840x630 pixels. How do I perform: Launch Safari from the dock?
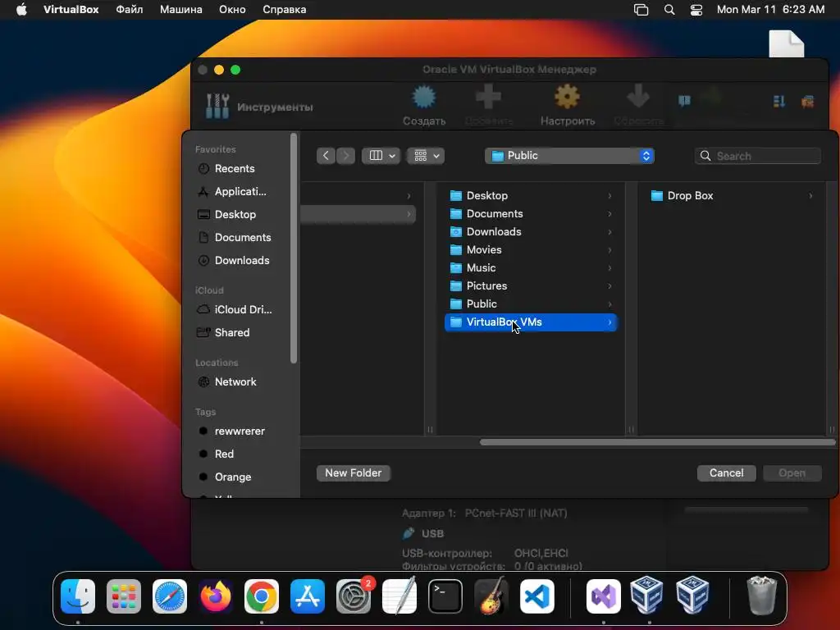pyautogui.click(x=170, y=596)
